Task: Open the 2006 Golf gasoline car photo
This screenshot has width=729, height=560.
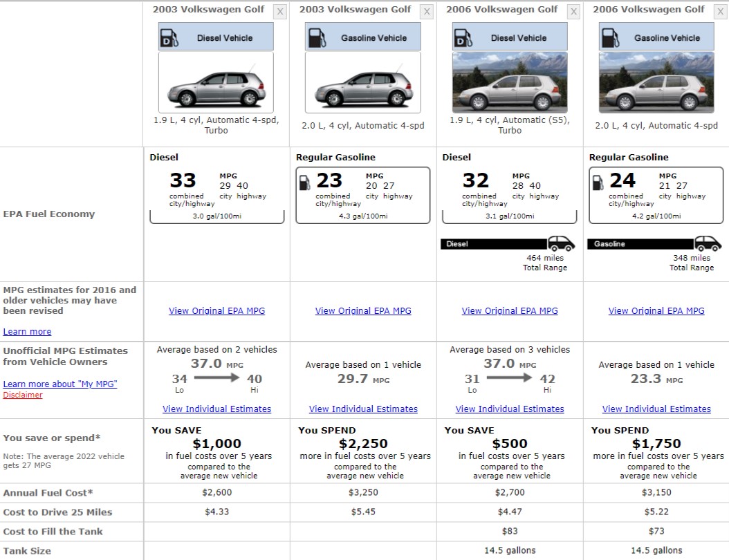Action: click(656, 82)
